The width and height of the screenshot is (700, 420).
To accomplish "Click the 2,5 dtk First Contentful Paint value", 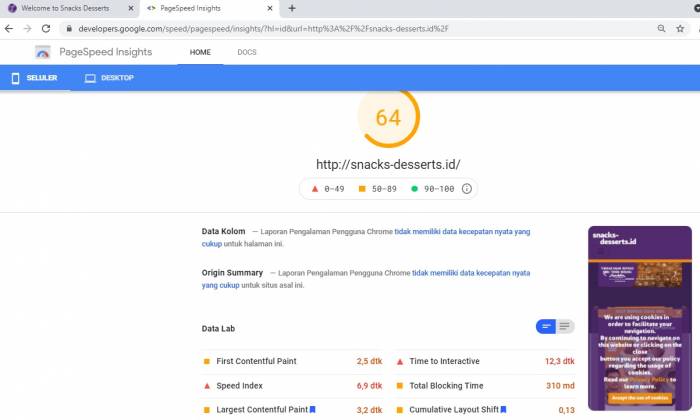I will pos(369,361).
